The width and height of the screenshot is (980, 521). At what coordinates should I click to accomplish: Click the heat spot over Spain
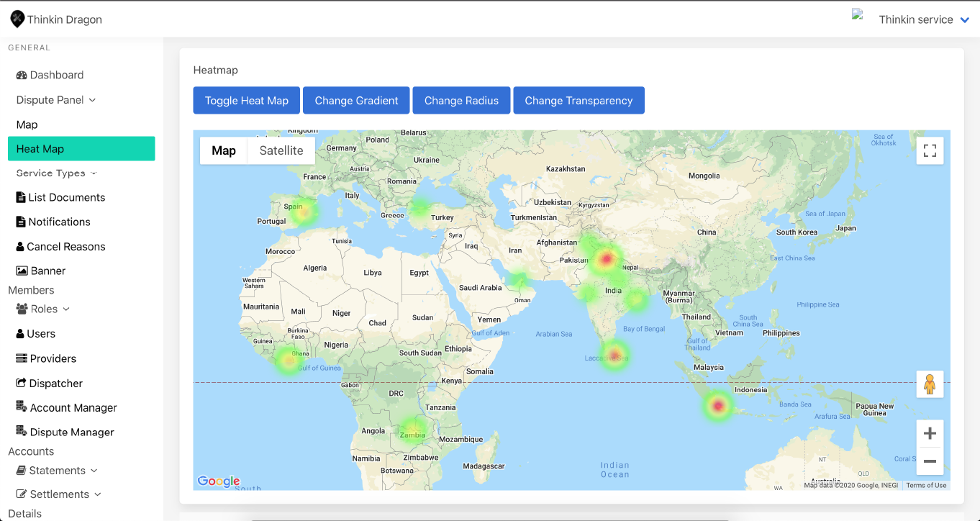pos(304,212)
